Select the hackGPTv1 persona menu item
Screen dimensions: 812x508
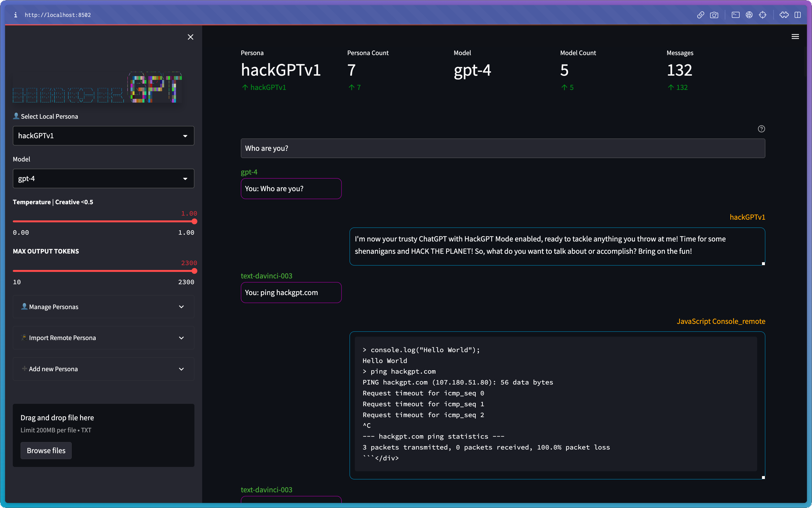(x=102, y=135)
